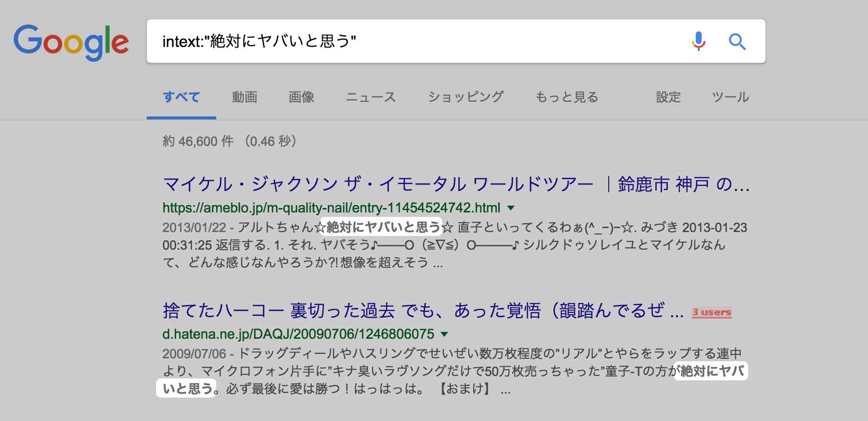Switch to the ショッピング tab

pos(465,97)
